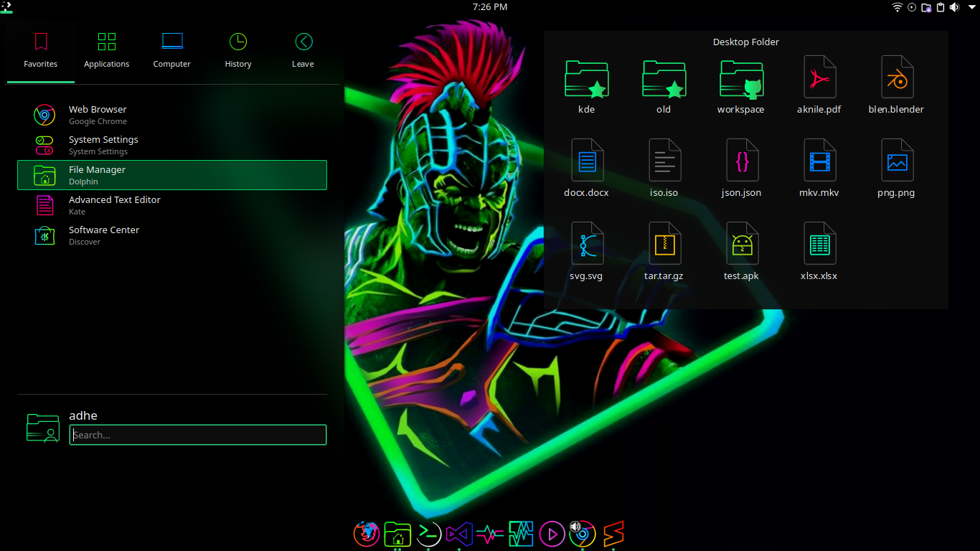Click the "Desktop Folder" title
Image resolution: width=980 pixels, height=551 pixels.
pyautogui.click(x=746, y=42)
